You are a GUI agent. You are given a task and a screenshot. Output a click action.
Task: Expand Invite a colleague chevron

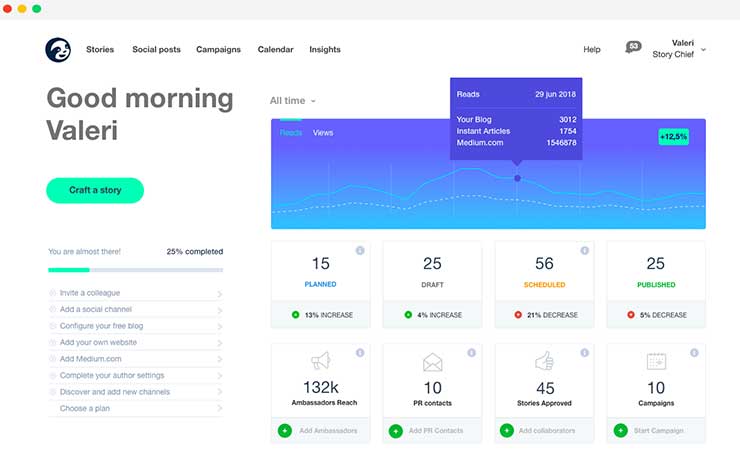(x=219, y=294)
